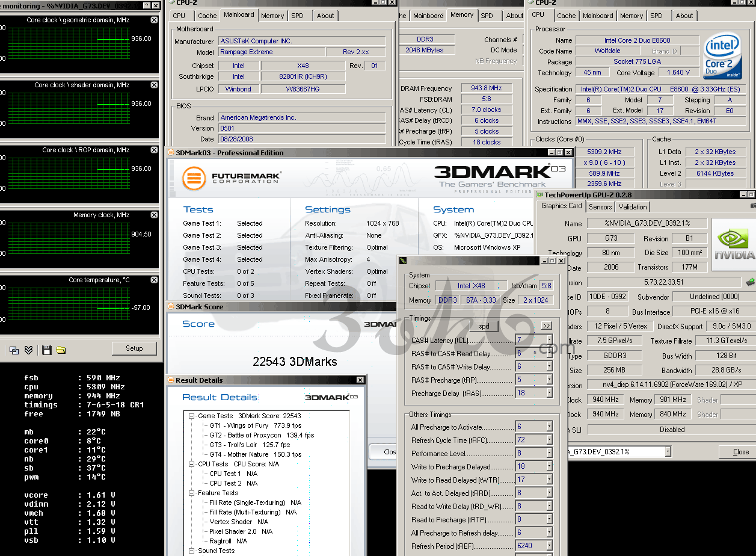Close the shader domain core clock graph
The width and height of the screenshot is (756, 556).
click(x=155, y=85)
